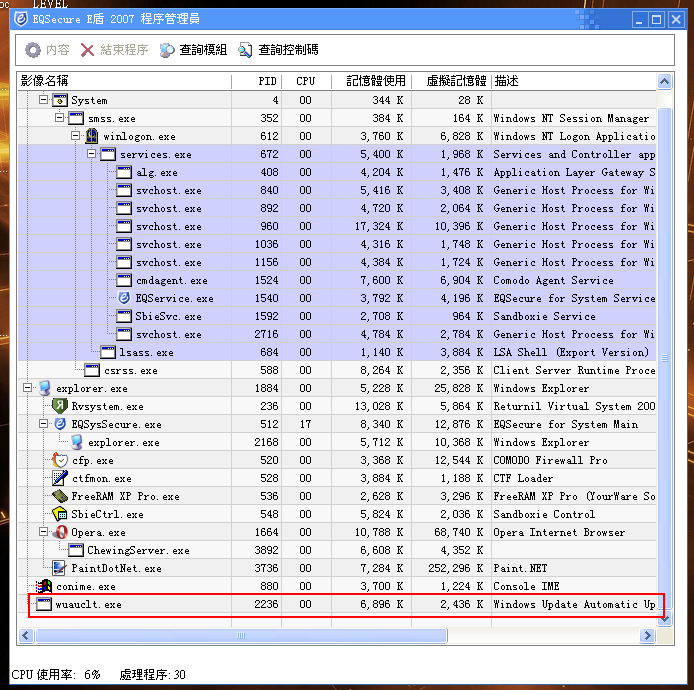Click the EQSecure shield icon in title bar
694x690 pixels.
click(x=21, y=19)
